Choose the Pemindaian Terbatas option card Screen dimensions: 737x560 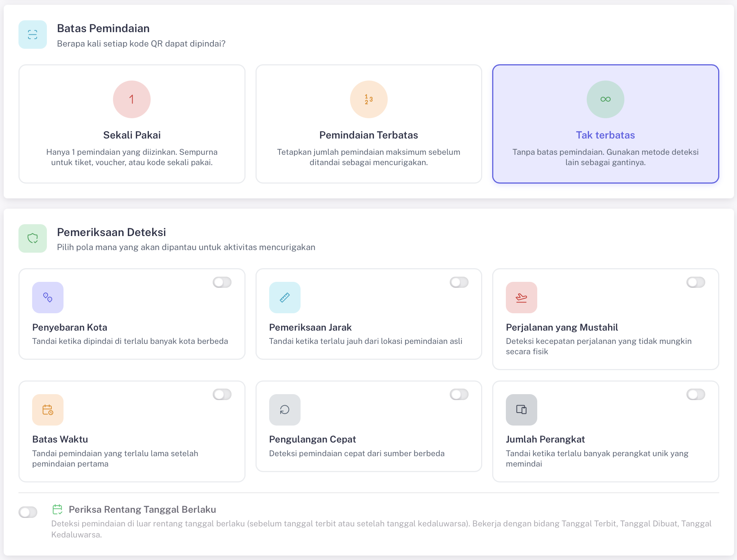[x=368, y=124]
